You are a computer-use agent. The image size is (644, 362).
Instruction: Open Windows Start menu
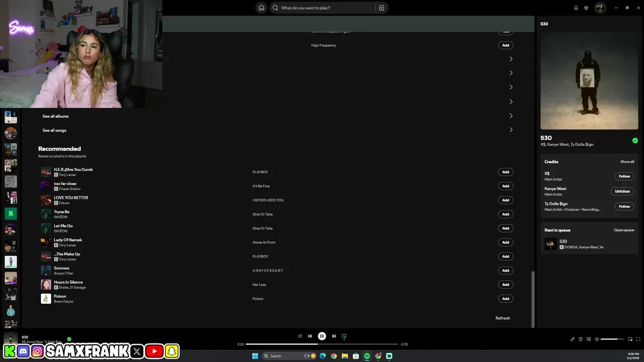(x=255, y=356)
